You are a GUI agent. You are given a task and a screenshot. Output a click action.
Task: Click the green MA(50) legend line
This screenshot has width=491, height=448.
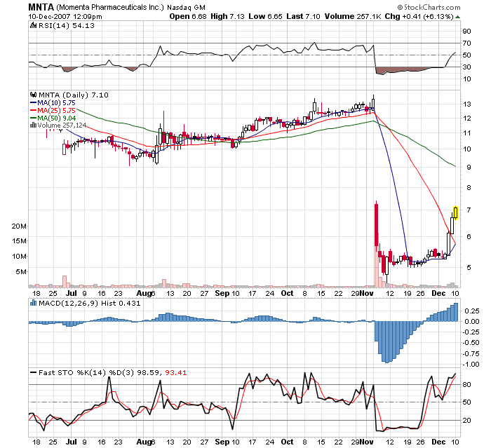click(x=33, y=118)
